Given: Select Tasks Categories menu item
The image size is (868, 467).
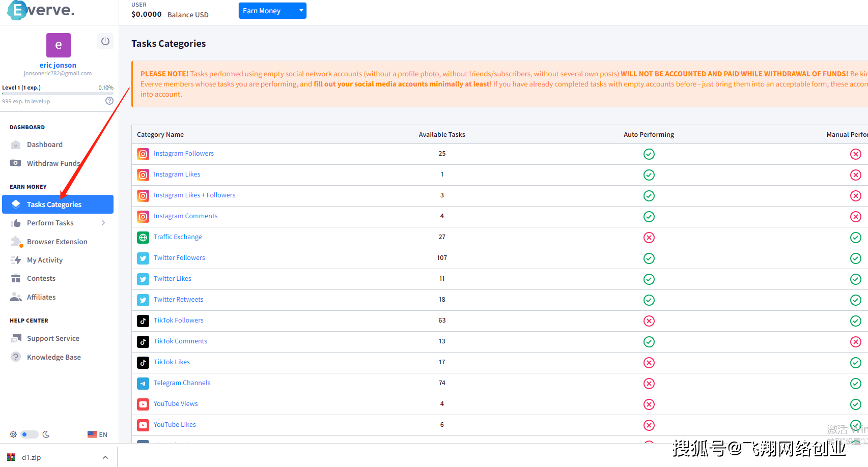Looking at the screenshot, I should pos(58,205).
